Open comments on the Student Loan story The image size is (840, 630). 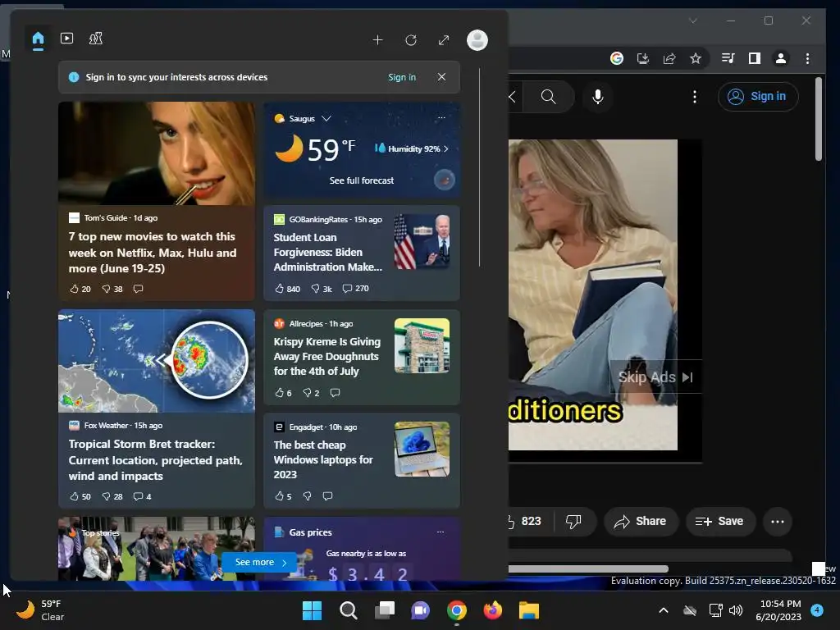[x=356, y=289]
